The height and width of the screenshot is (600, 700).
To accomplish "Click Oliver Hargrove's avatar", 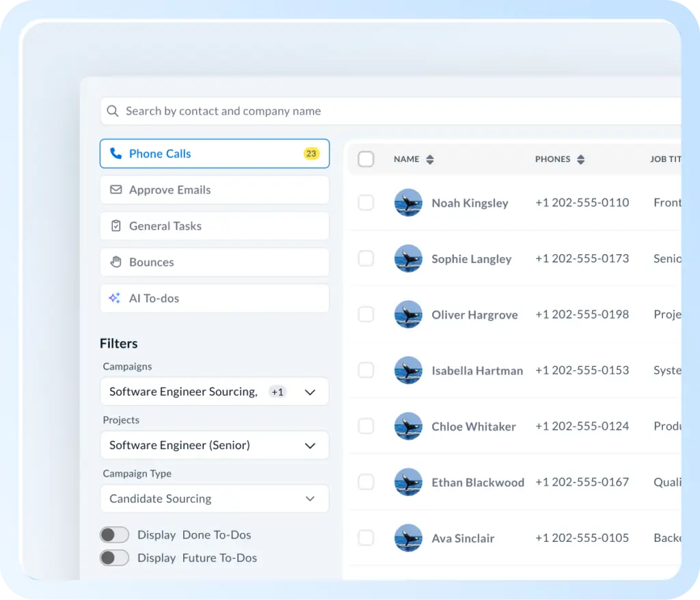I will [x=408, y=314].
